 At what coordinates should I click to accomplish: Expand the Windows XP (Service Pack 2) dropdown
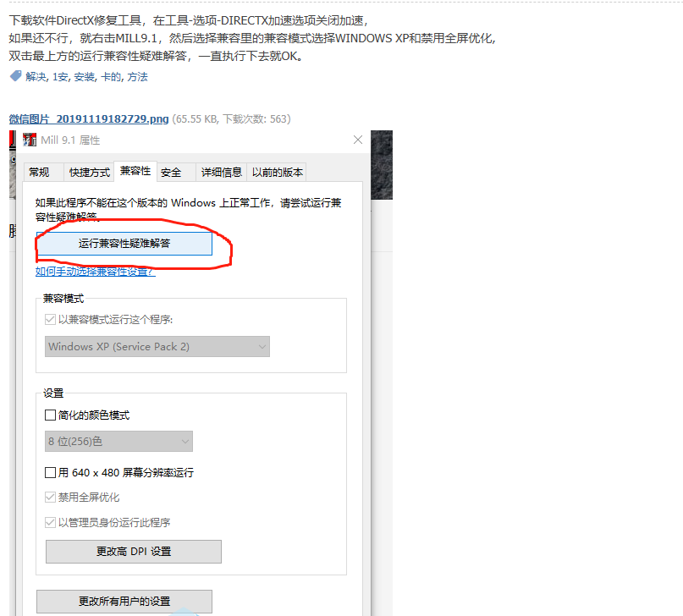pos(157,347)
